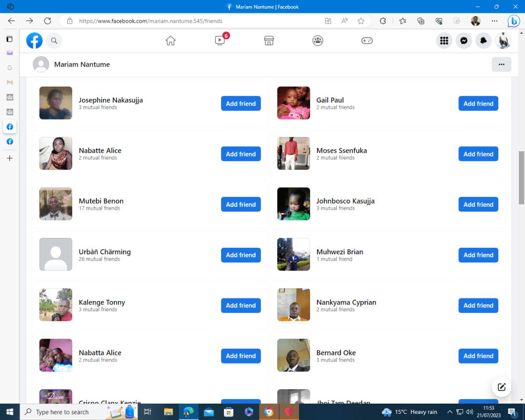Open Messenger chats icon
Image resolution: width=525 pixels, height=420 pixels.
click(464, 41)
